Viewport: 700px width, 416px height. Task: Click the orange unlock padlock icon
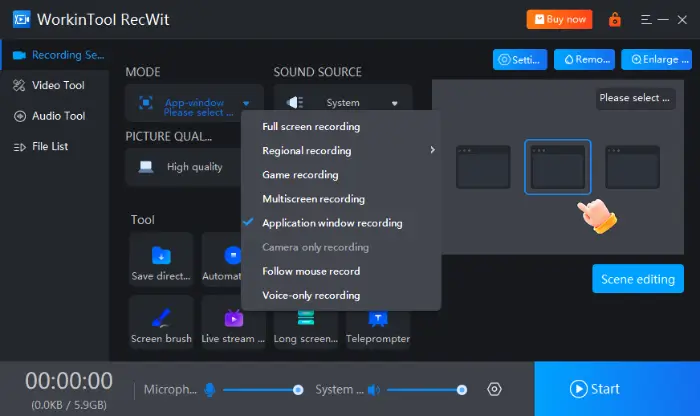pyautogui.click(x=615, y=20)
